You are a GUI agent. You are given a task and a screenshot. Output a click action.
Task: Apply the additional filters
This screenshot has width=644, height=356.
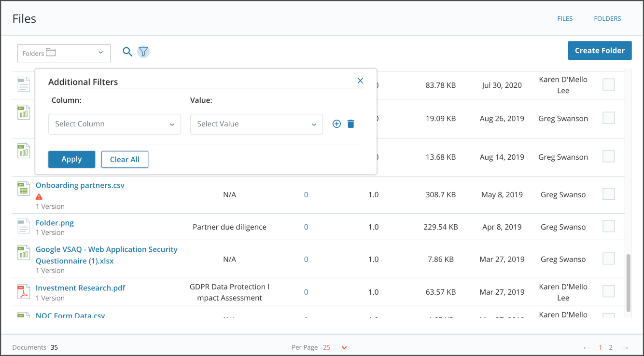[71, 159]
